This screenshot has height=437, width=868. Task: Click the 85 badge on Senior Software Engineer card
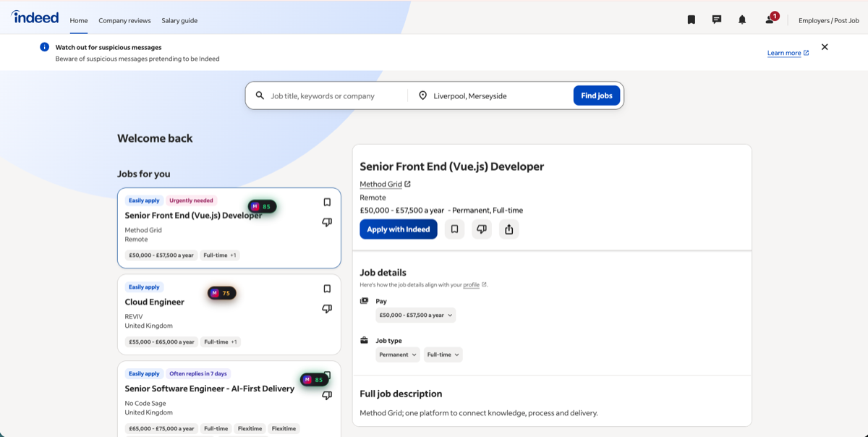pos(314,380)
